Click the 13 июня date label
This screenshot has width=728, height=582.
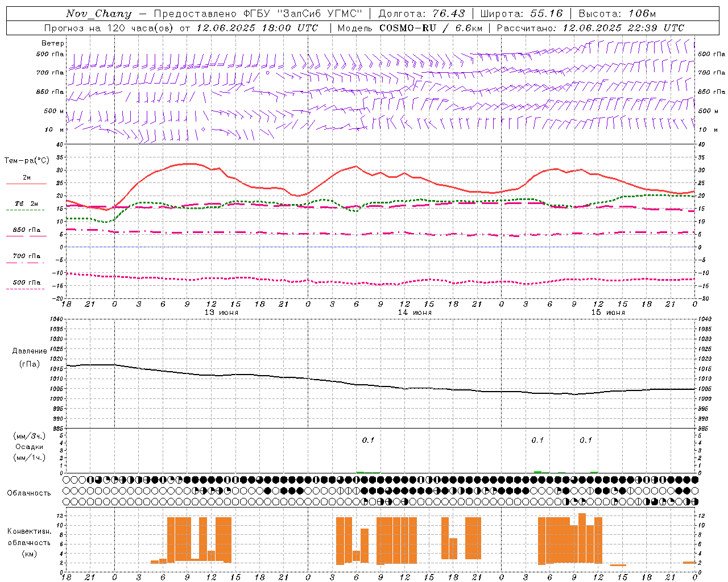point(221,313)
